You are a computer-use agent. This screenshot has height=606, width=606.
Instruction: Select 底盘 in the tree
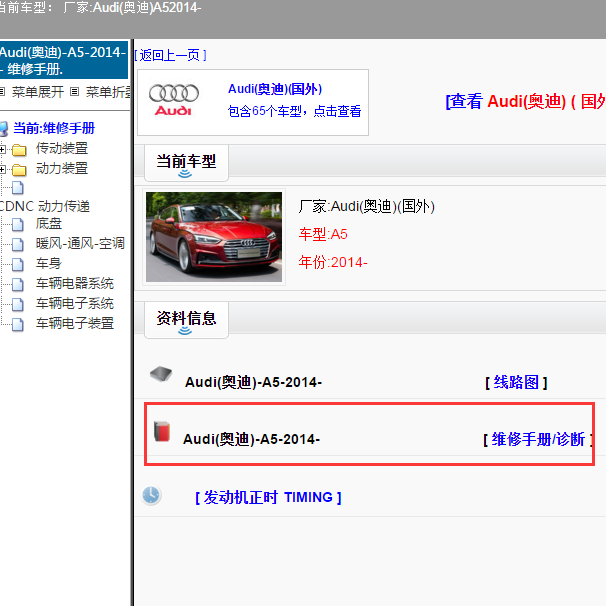(49, 223)
